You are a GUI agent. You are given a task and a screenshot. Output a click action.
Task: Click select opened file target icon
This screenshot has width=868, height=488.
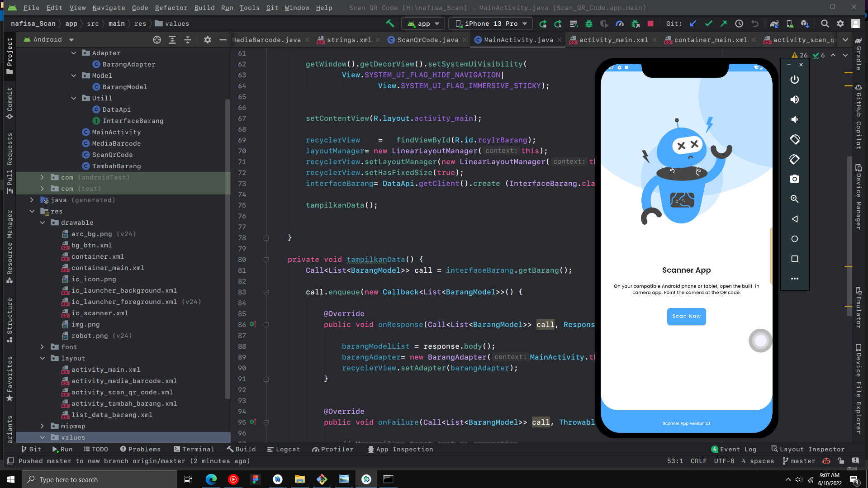click(157, 40)
